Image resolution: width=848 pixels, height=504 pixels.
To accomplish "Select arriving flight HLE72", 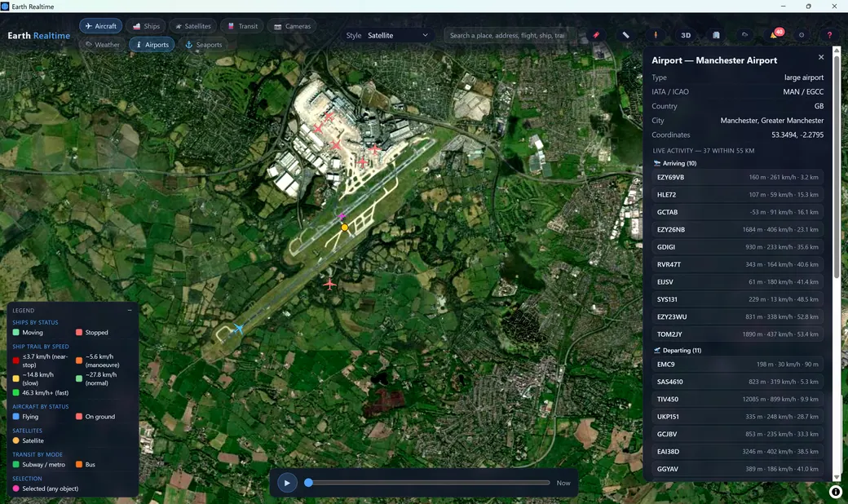I will [x=738, y=195].
